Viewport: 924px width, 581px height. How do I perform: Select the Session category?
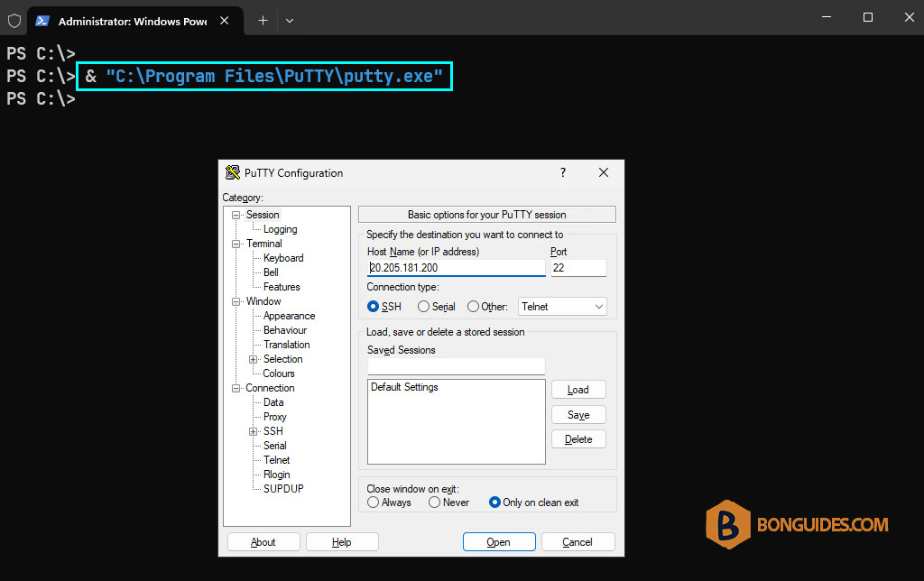point(263,215)
